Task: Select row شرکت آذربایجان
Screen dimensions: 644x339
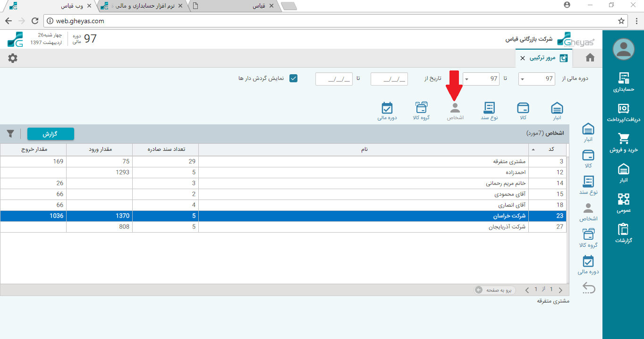Action: [x=283, y=226]
